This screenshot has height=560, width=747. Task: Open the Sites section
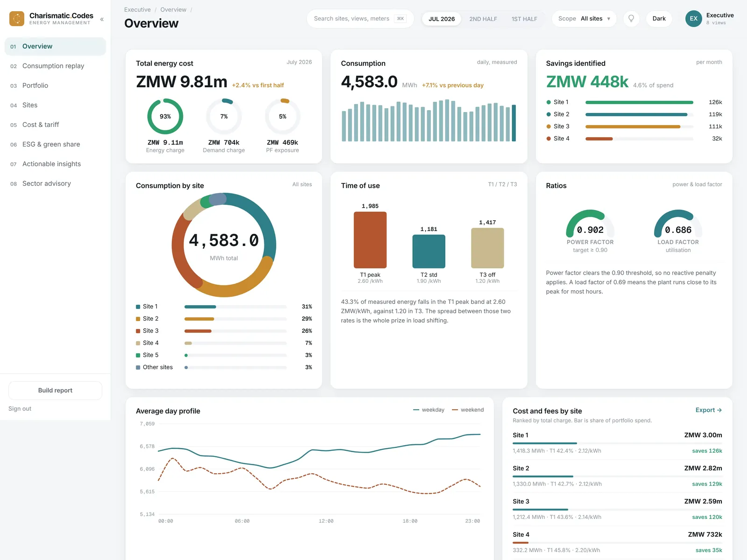pos(55,105)
